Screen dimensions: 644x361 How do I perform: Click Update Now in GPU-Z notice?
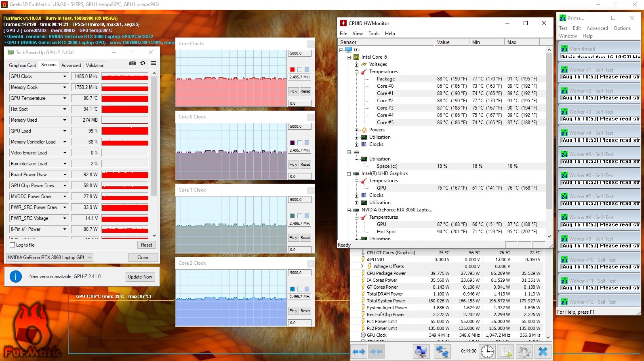[x=140, y=277]
